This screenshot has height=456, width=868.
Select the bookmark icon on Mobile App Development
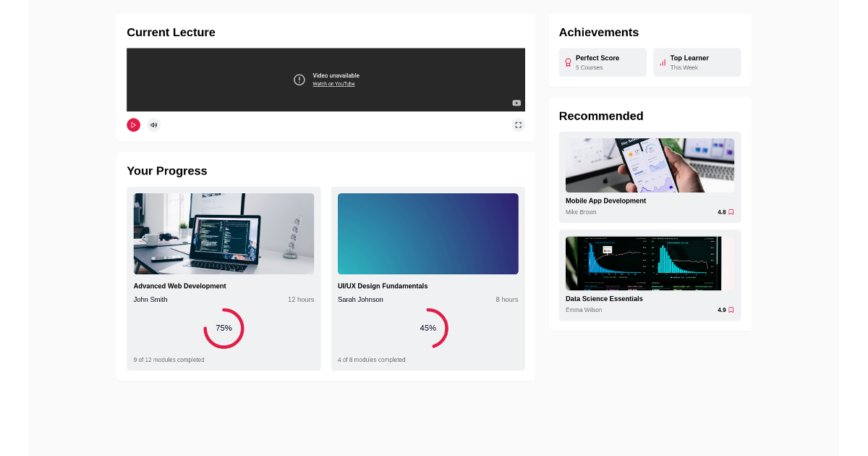click(731, 211)
